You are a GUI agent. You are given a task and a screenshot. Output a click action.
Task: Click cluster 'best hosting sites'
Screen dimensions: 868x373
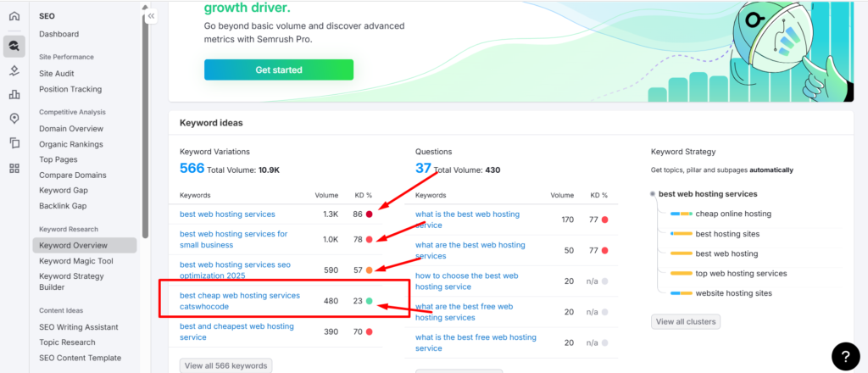[727, 233]
